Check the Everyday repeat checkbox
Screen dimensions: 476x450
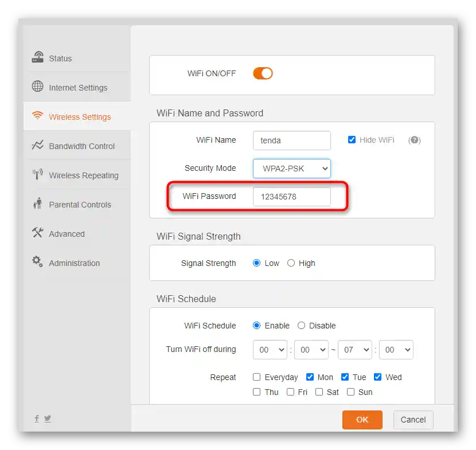pos(256,377)
